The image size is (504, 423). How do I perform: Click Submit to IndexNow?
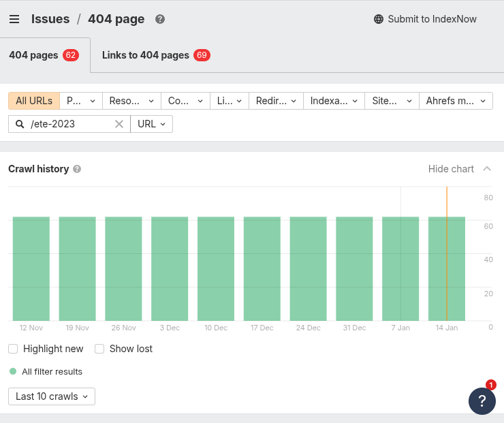(x=425, y=19)
